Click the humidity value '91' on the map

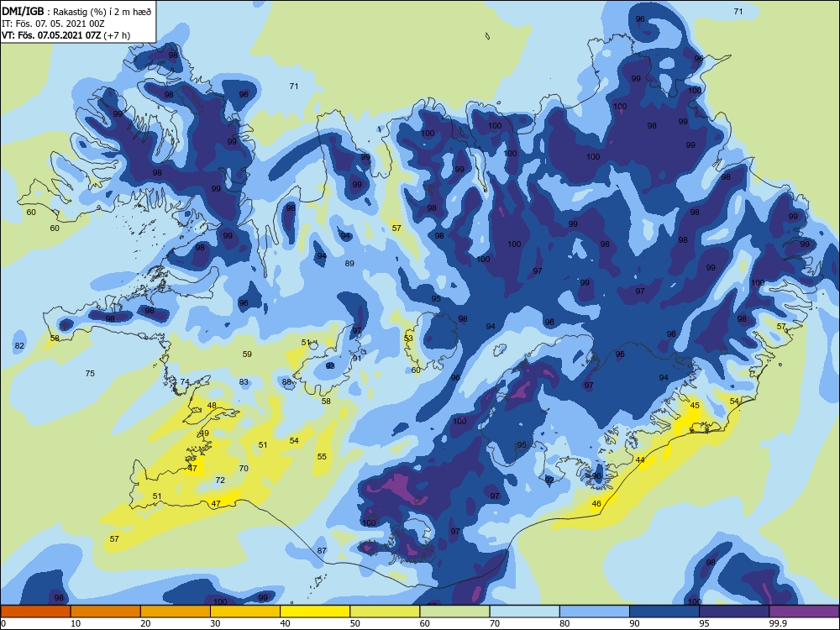357,358
